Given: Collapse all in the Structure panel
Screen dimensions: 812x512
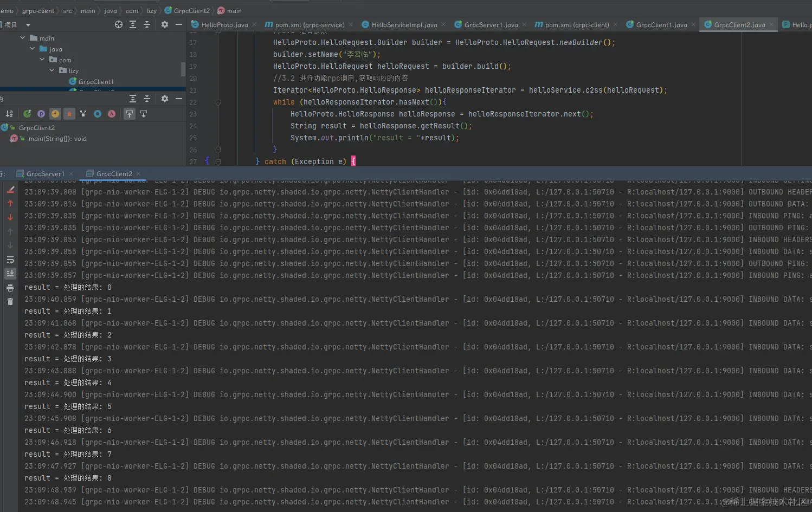Looking at the screenshot, I should pyautogui.click(x=147, y=99).
